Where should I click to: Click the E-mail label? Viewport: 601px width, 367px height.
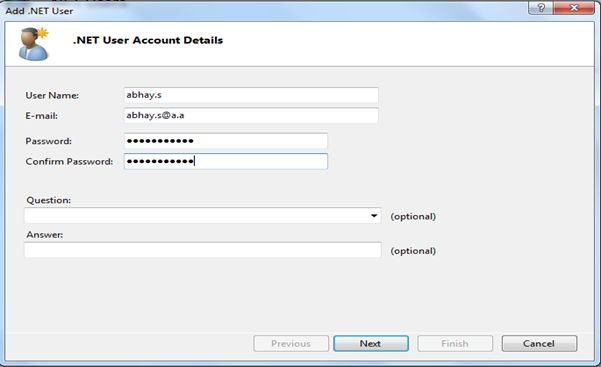[x=41, y=116]
